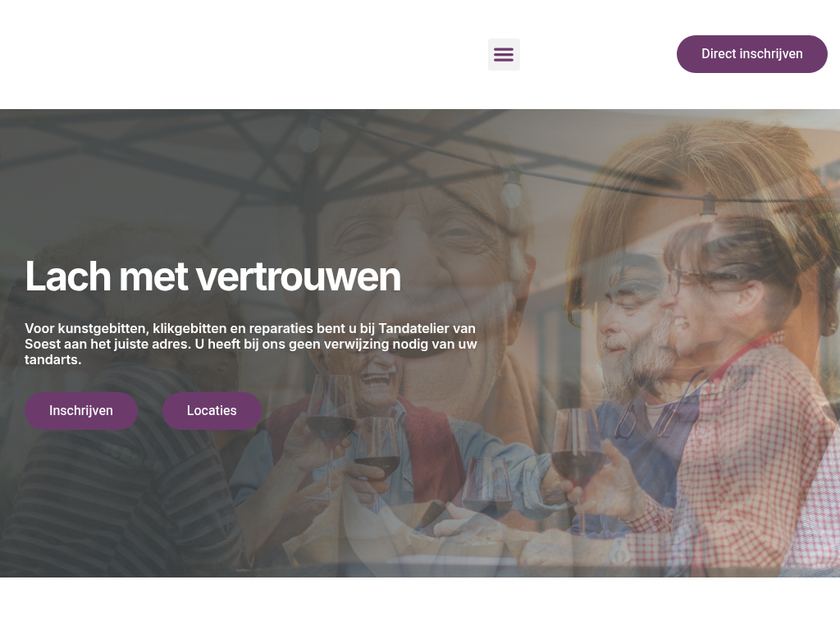This screenshot has width=840, height=630.
Task: Click the Direct inschrijven button
Action: [x=751, y=54]
